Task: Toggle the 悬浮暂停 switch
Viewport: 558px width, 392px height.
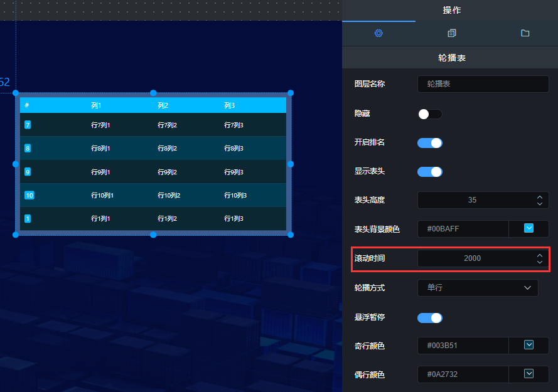Action: (x=430, y=317)
